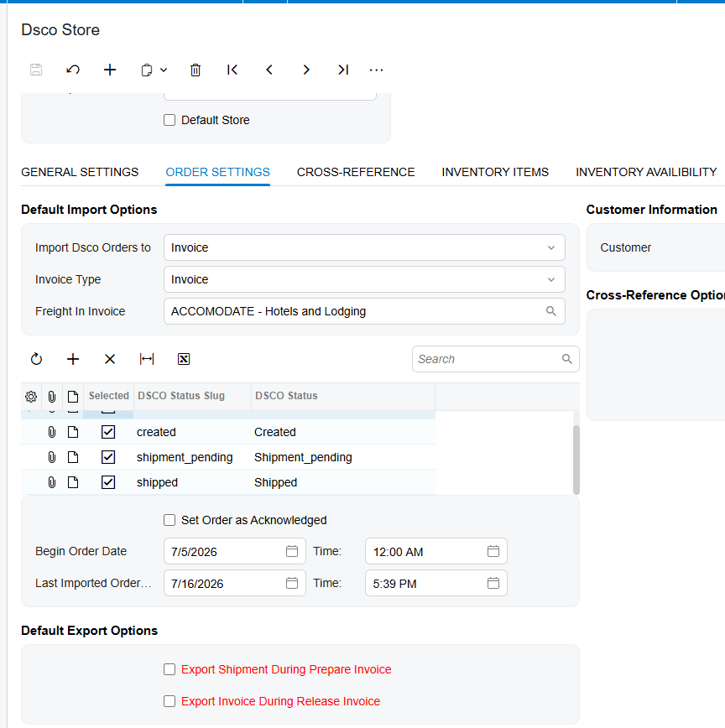Open the Last Imported Order date calendar
The image size is (725, 728).
292,583
